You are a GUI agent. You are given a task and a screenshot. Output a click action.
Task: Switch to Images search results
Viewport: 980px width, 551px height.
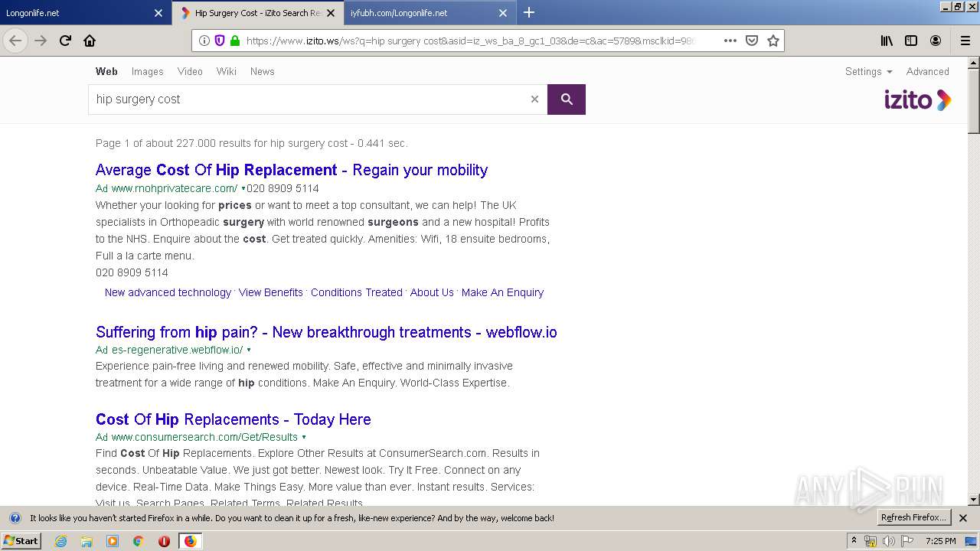pyautogui.click(x=147, y=71)
